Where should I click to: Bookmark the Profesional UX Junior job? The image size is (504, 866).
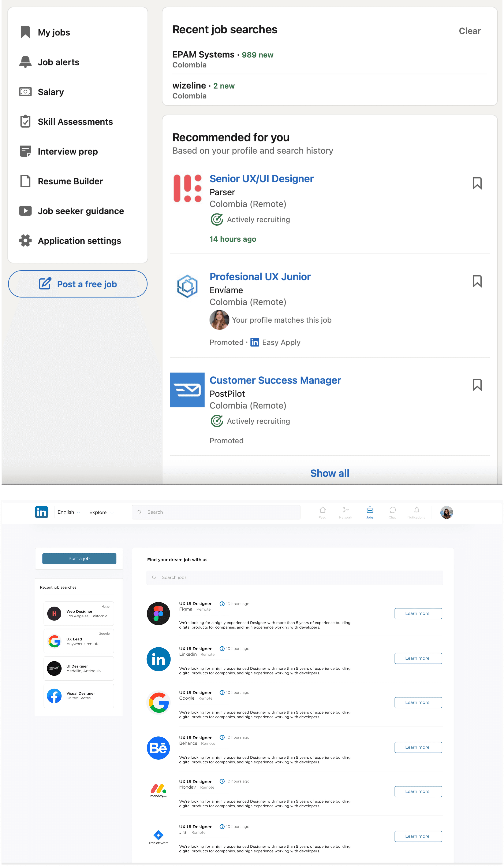coord(477,281)
